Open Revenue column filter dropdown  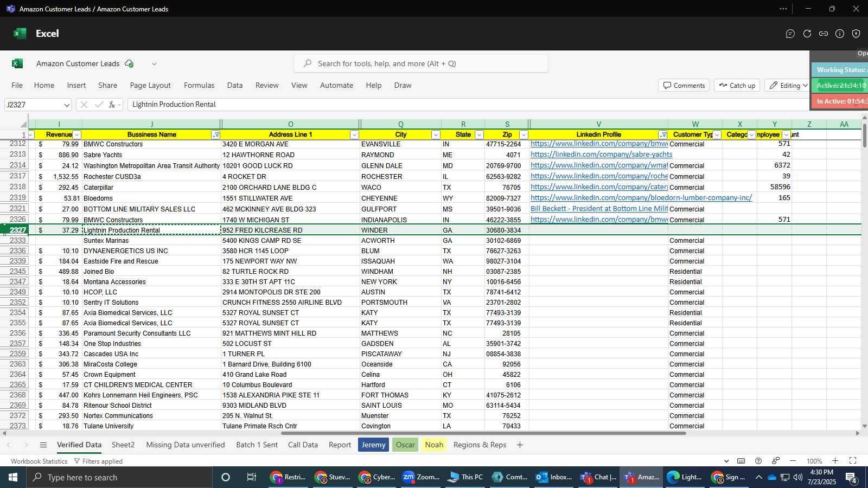(x=76, y=134)
